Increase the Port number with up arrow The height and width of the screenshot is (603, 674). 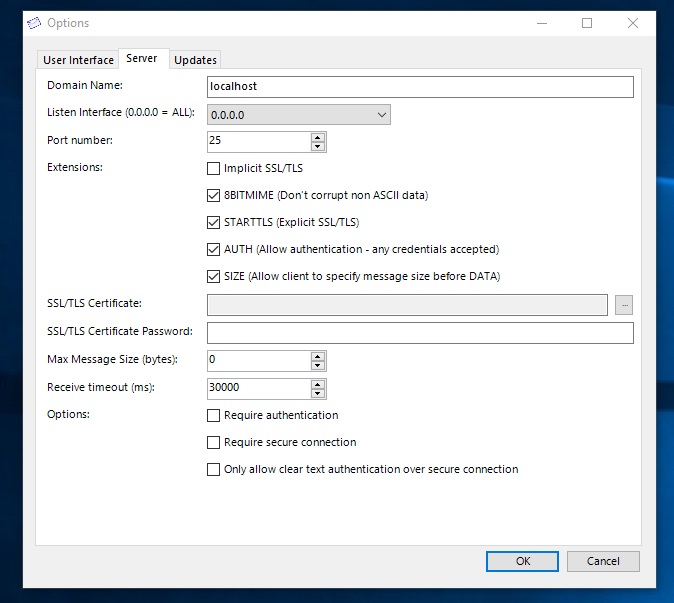pyautogui.click(x=318, y=137)
